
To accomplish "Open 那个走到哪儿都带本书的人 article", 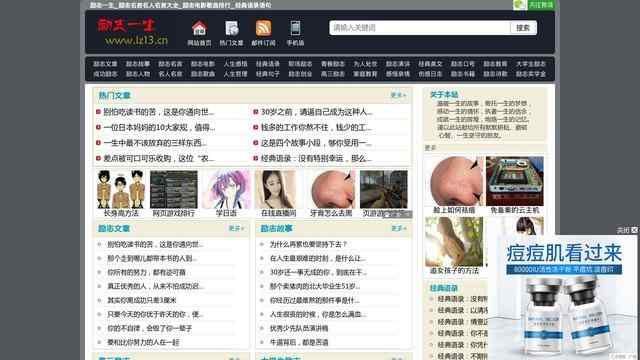I will point(152,258).
